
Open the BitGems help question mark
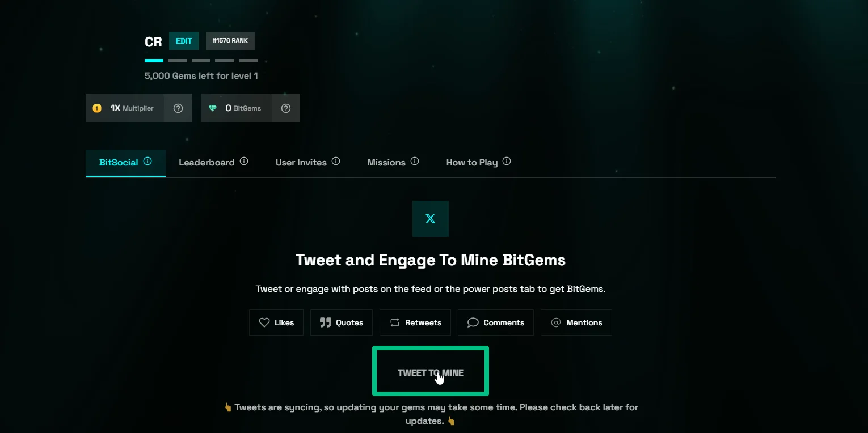tap(286, 108)
